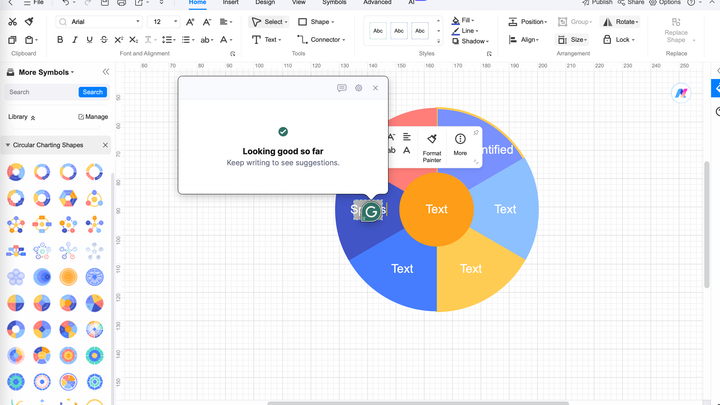Toggle superscript formatting
The image size is (720, 405).
119,40
